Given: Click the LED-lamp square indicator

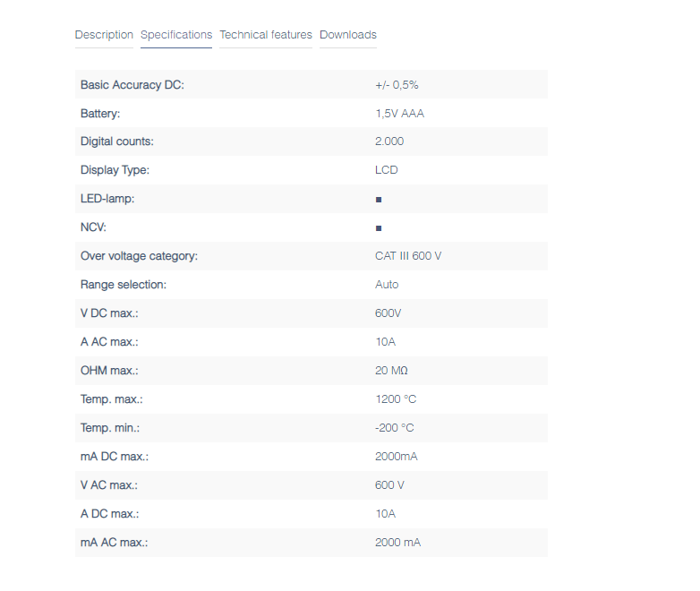Looking at the screenshot, I should [x=379, y=200].
